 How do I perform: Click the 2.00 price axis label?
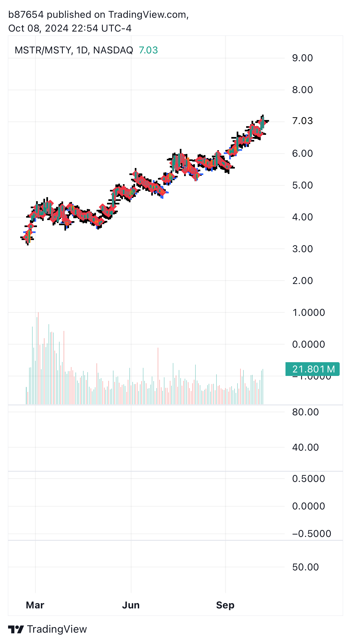coord(302,281)
